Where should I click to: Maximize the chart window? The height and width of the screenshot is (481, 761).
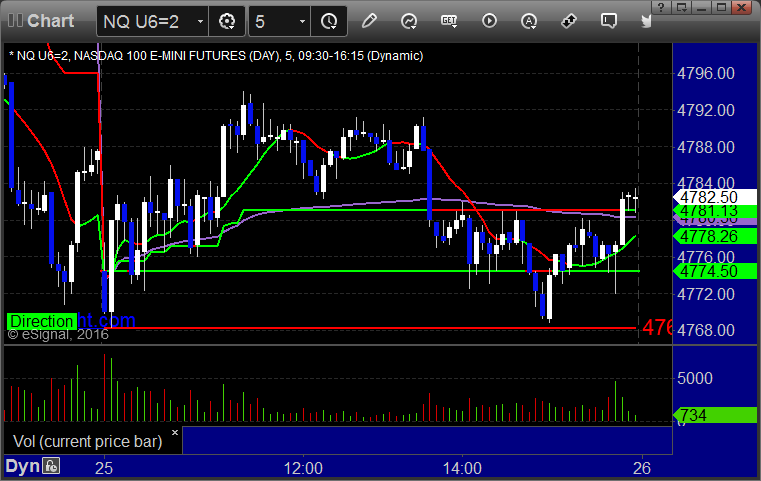[722, 7]
